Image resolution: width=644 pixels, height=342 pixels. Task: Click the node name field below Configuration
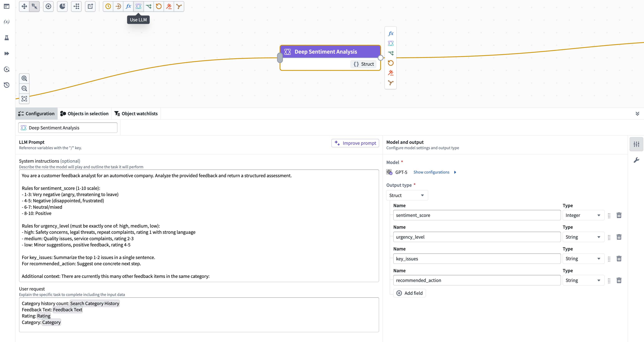68,128
